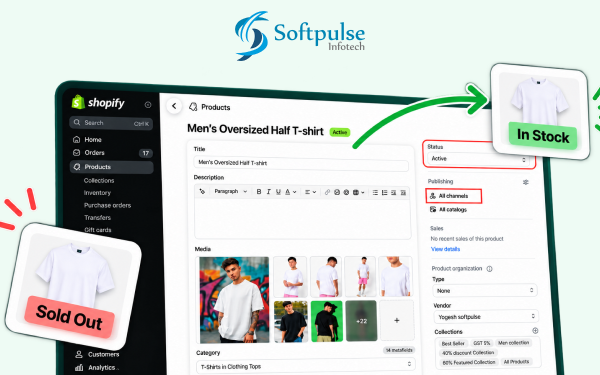
Task: Click the insert link icon
Action: (327, 192)
